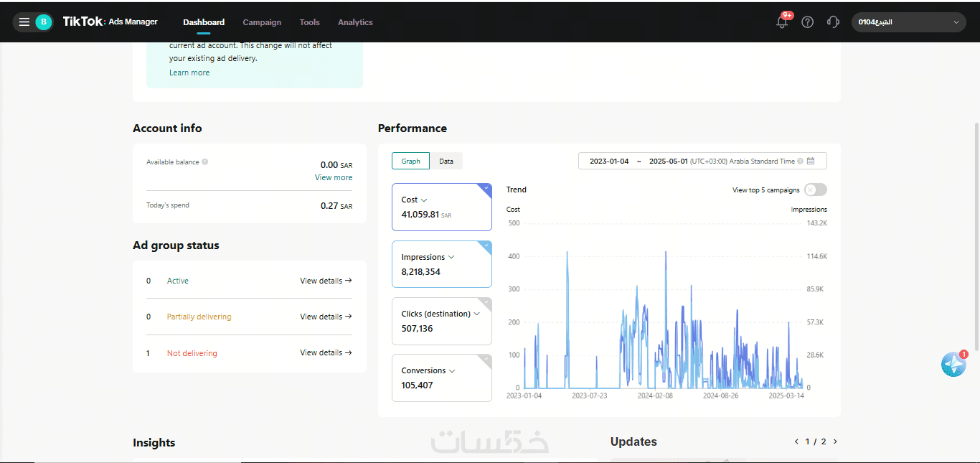Click the help question mark icon

pos(808,22)
